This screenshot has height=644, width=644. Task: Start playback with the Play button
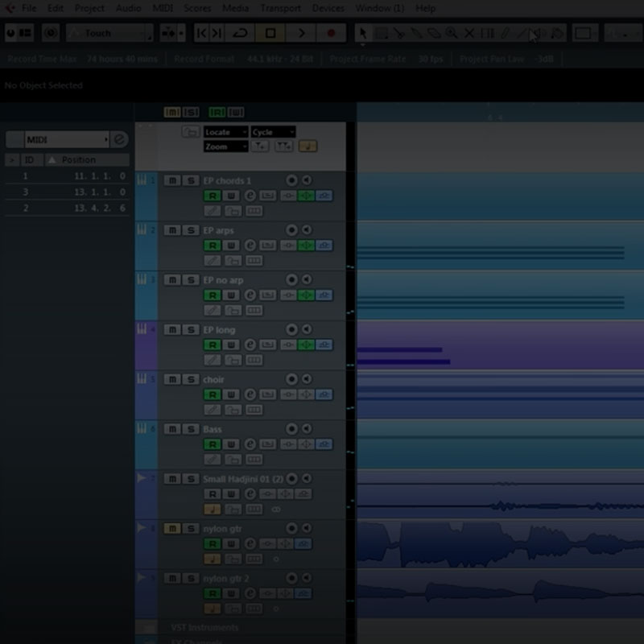[x=301, y=33]
